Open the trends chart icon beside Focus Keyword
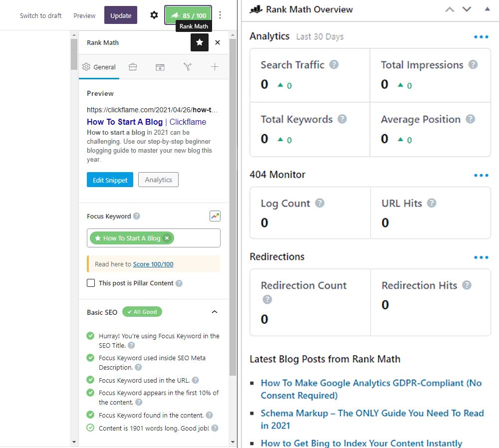The width and height of the screenshot is (499, 448). point(215,216)
